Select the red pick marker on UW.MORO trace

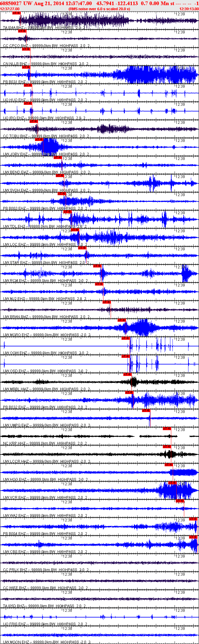[x=122, y=320]
